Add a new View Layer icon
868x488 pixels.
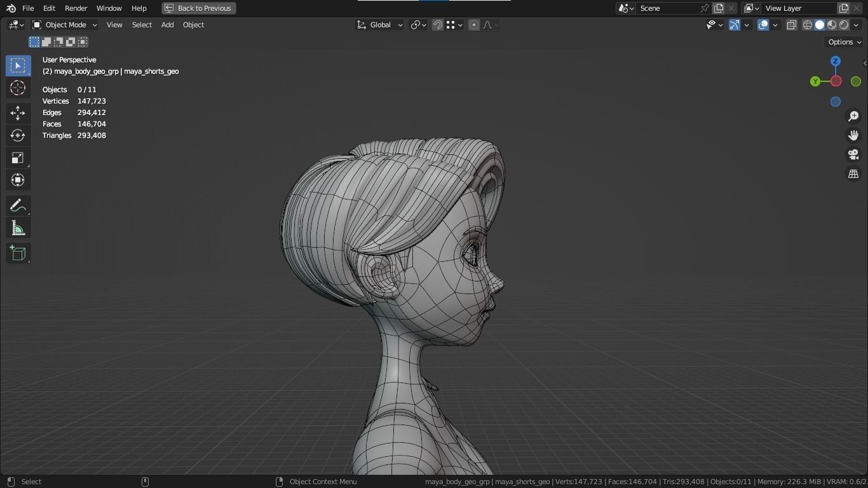(844, 8)
